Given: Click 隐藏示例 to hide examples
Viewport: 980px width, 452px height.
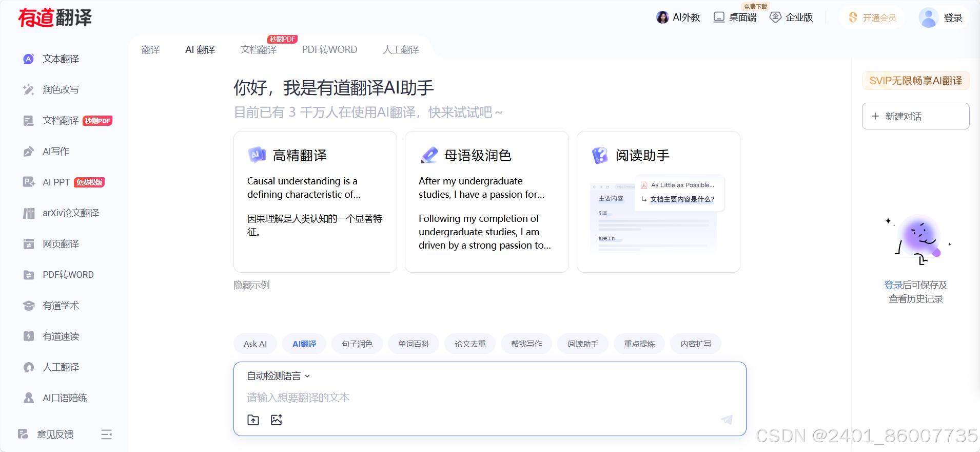Looking at the screenshot, I should click(251, 285).
